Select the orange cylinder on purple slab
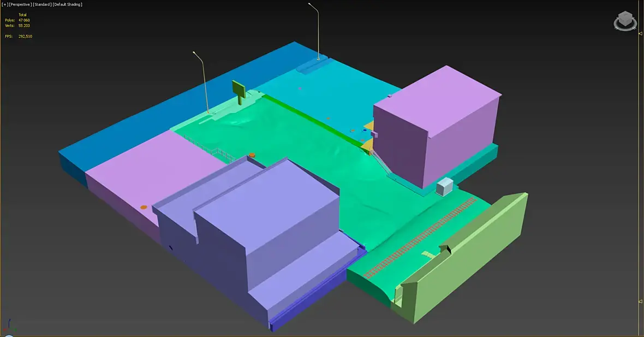644x337 pixels. 144,207
